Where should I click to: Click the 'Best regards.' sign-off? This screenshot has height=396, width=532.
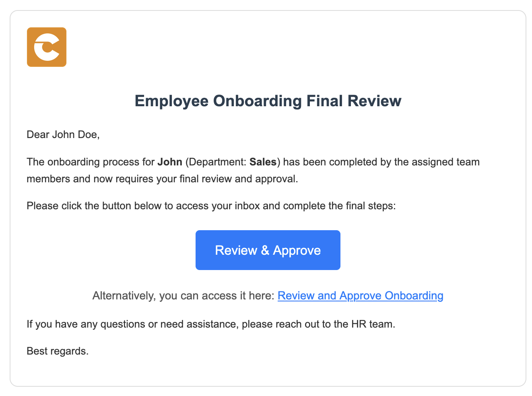click(x=58, y=351)
